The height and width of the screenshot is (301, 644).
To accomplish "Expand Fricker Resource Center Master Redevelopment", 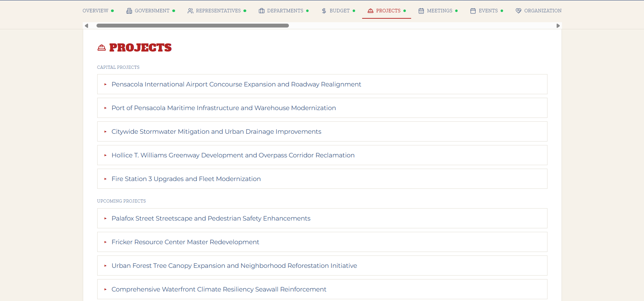I will point(322,242).
